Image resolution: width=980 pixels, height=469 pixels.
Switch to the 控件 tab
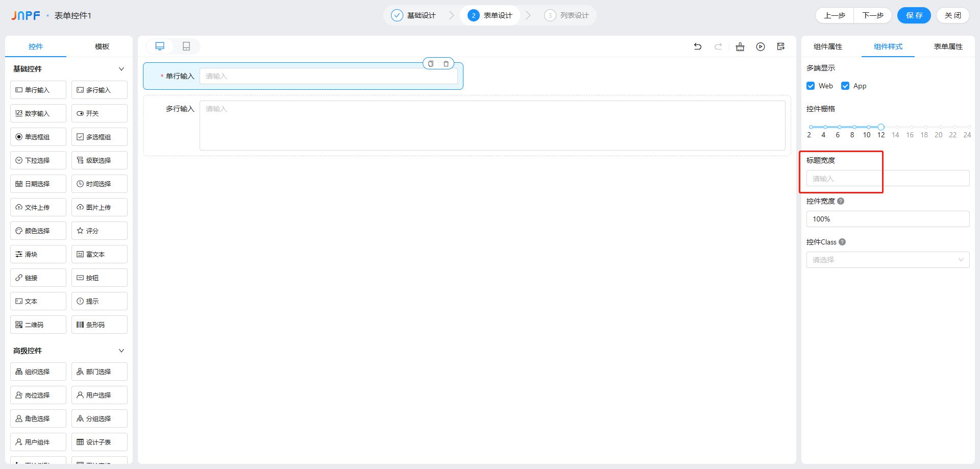[x=36, y=46]
